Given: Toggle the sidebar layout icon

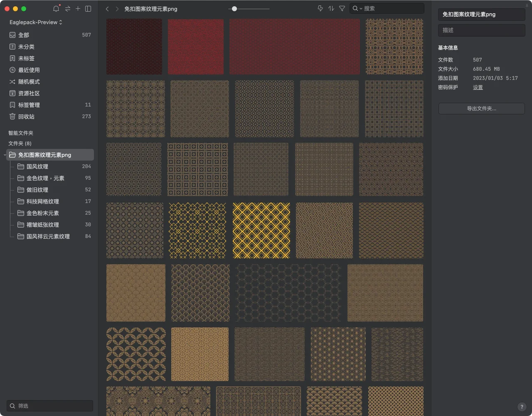Looking at the screenshot, I should coord(88,9).
